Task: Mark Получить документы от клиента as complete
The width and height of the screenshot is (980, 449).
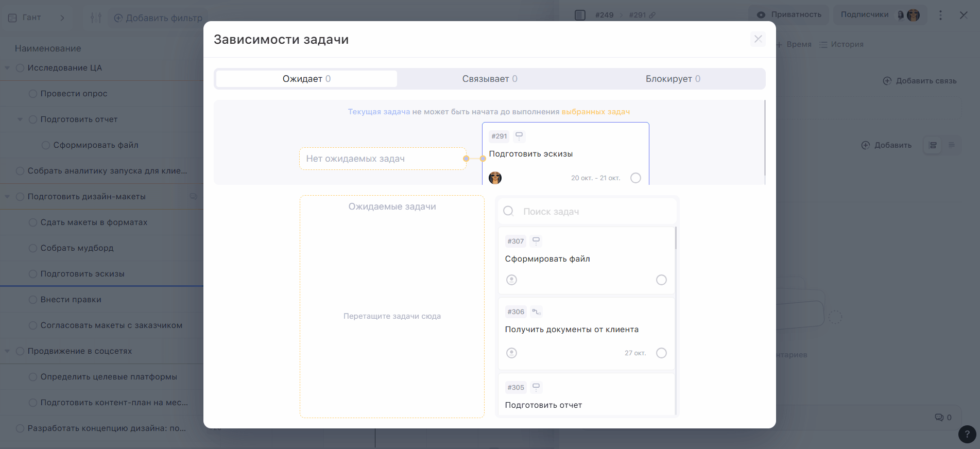Action: coord(661,353)
